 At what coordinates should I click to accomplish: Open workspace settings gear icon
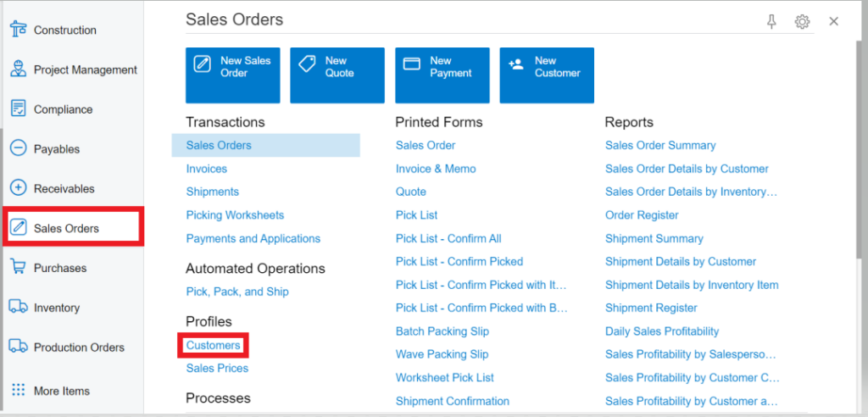point(802,22)
